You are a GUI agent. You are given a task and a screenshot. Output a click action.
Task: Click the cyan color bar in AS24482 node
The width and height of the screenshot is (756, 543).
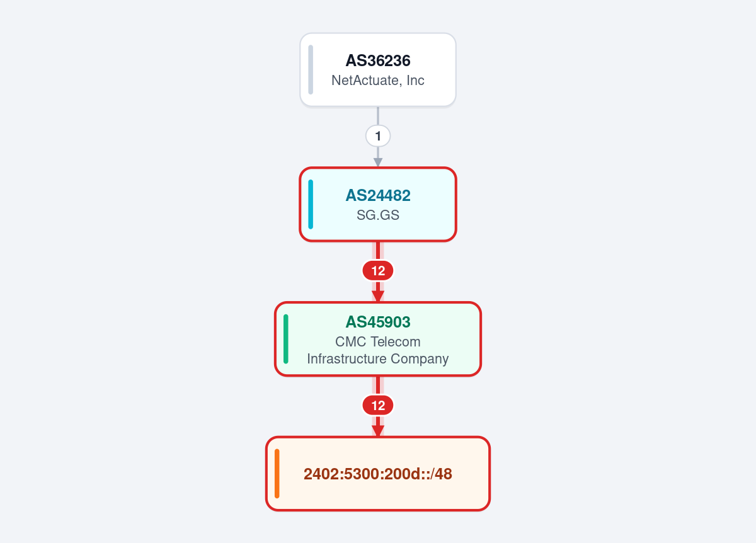tap(311, 204)
